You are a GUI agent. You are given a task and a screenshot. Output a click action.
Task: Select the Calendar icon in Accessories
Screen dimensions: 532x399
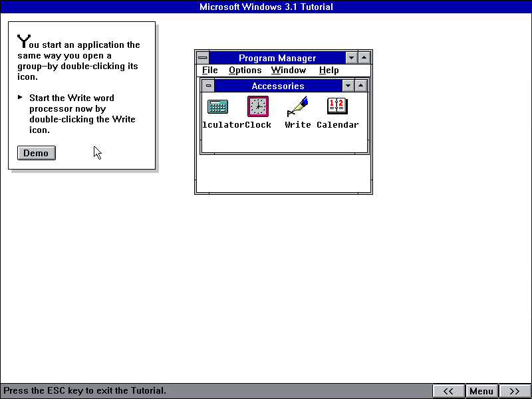337,106
